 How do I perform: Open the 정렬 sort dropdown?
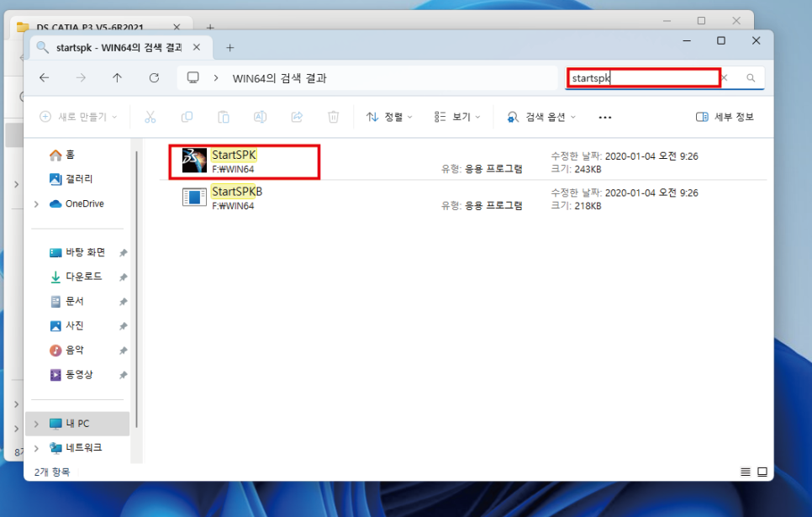coord(389,117)
